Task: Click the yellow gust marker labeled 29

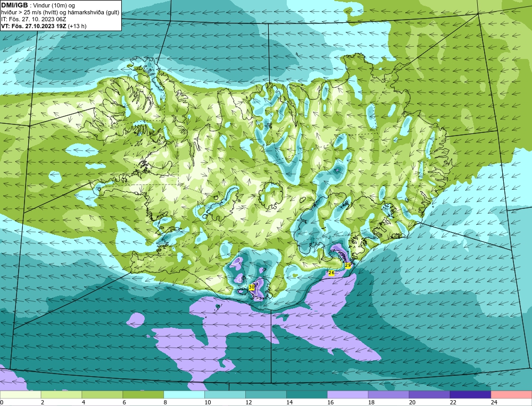Action: [x=348, y=265]
